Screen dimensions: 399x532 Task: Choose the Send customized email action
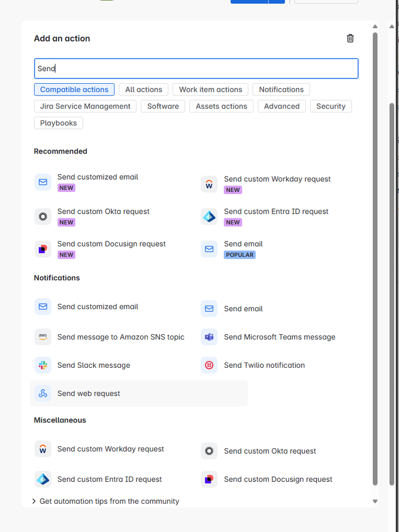(x=97, y=176)
